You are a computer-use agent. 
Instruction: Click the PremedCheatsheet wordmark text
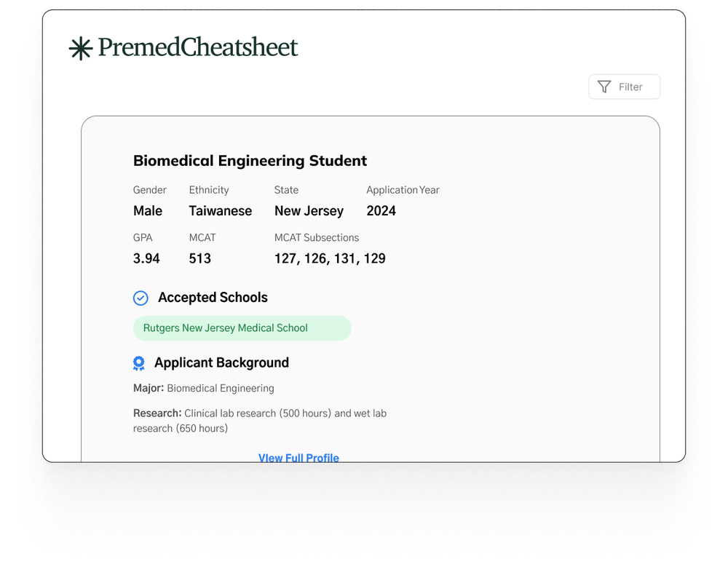pos(198,47)
